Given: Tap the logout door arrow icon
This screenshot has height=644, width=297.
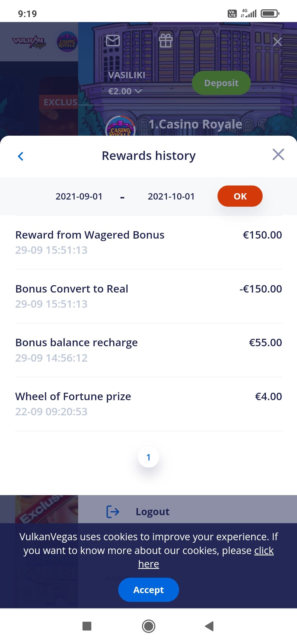Looking at the screenshot, I should coord(113,512).
